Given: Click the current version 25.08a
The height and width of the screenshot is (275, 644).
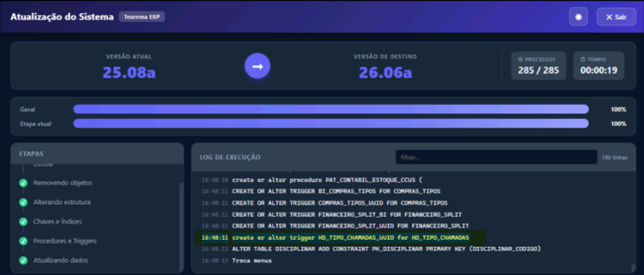Looking at the screenshot, I should pos(129,72).
